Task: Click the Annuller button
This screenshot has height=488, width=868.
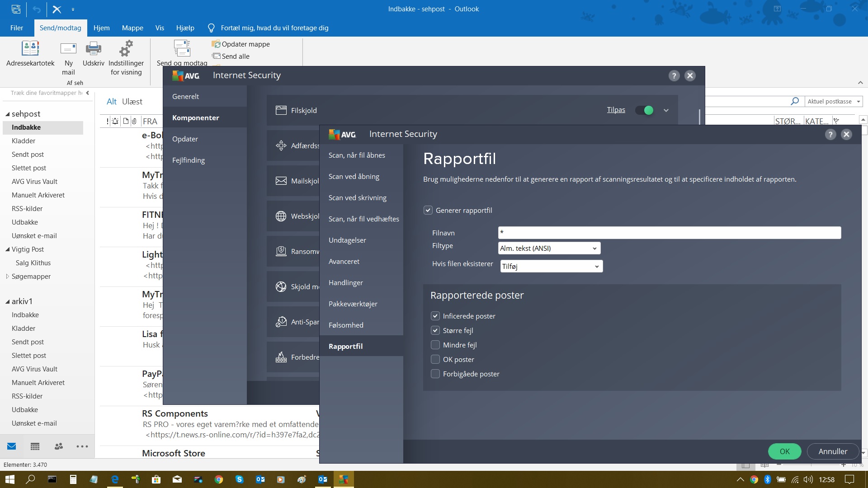Action: tap(833, 451)
